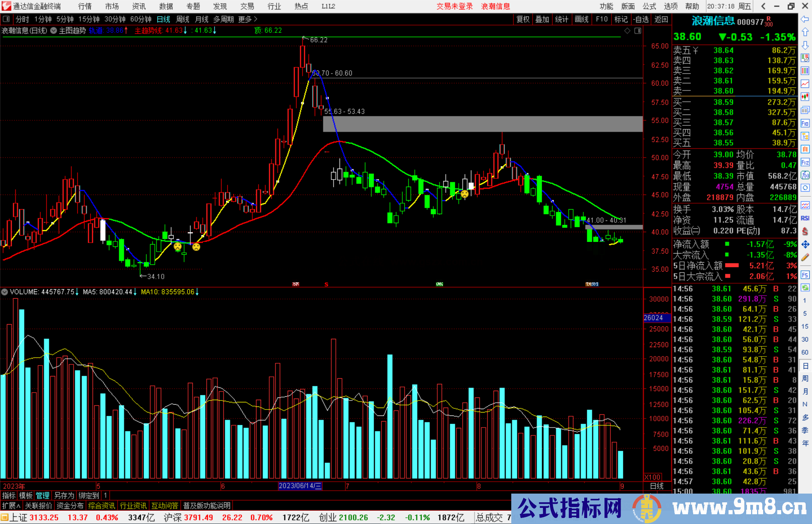
Task: Open the 功能 menu
Action: 606,6
